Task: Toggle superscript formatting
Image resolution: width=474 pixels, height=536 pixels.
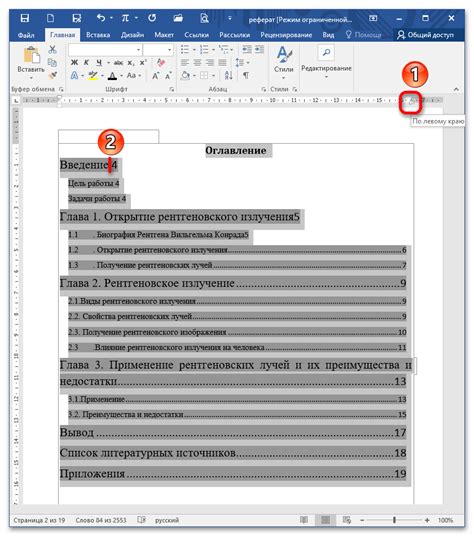Action: click(x=143, y=63)
